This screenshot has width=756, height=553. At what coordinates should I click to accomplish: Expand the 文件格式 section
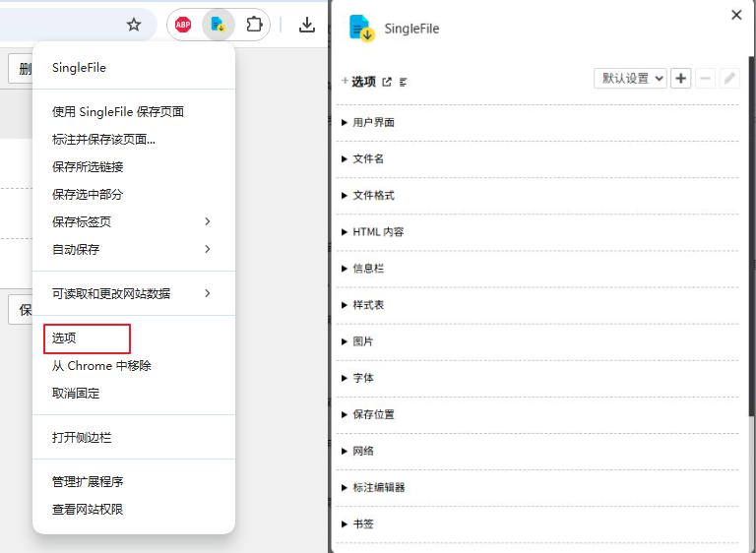(537, 196)
